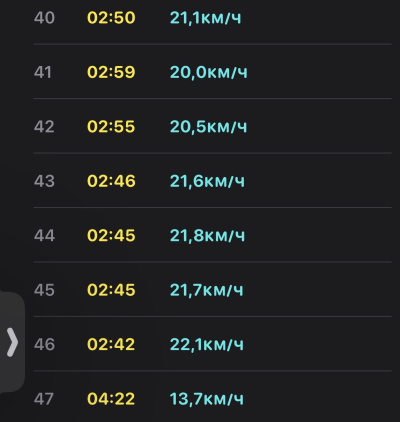
Task: Select the 20,0км/ч speed value
Action: point(209,72)
